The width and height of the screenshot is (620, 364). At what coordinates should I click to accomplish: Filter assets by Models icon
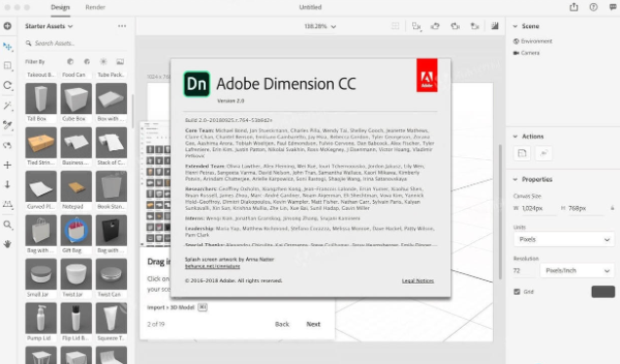[70, 61]
